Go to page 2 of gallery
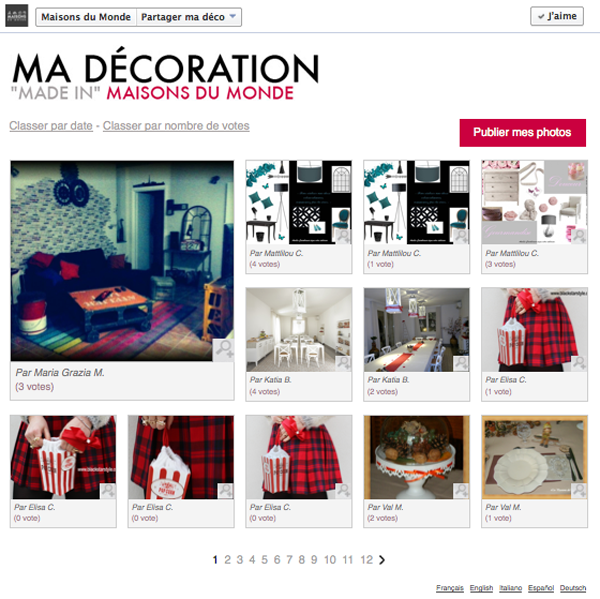Screen dimensions: 600x599 [x=227, y=560]
